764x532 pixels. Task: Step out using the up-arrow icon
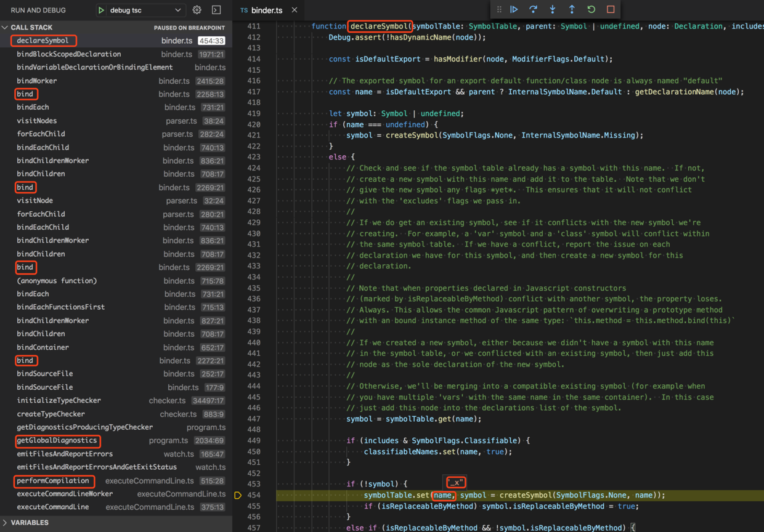coord(572,9)
